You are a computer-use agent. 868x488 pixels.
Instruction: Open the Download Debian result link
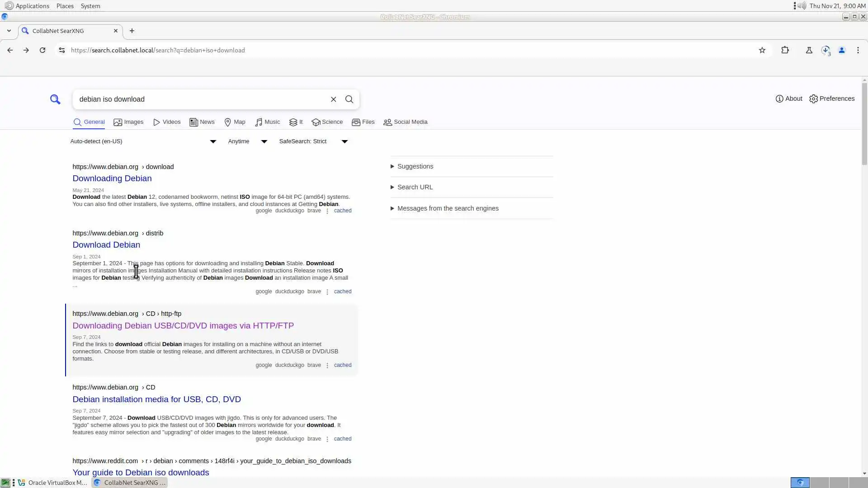[106, 245]
